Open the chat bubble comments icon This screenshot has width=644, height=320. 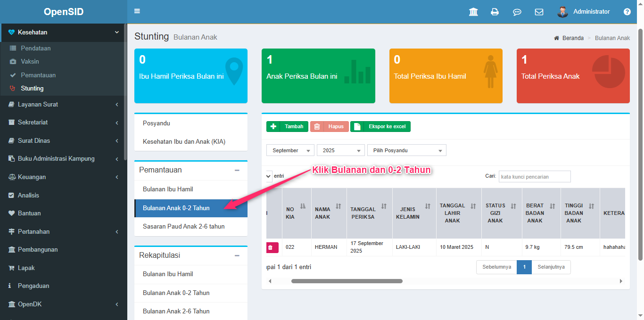517,12
